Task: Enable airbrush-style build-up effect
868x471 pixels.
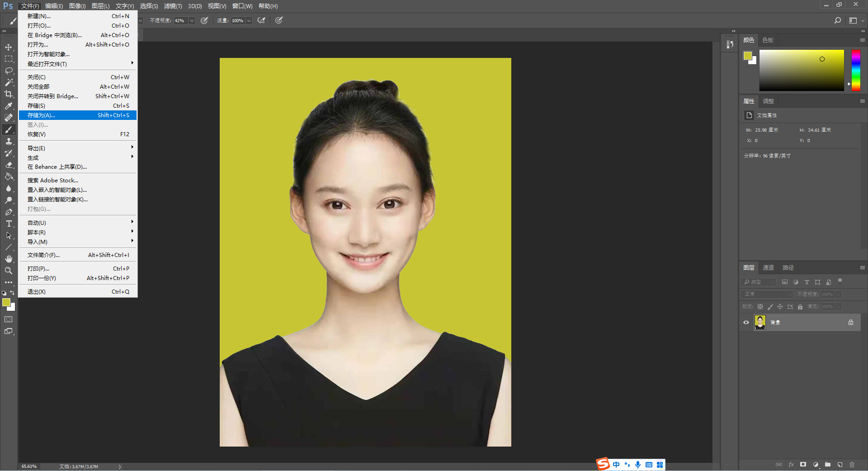Action: pyautogui.click(x=261, y=20)
